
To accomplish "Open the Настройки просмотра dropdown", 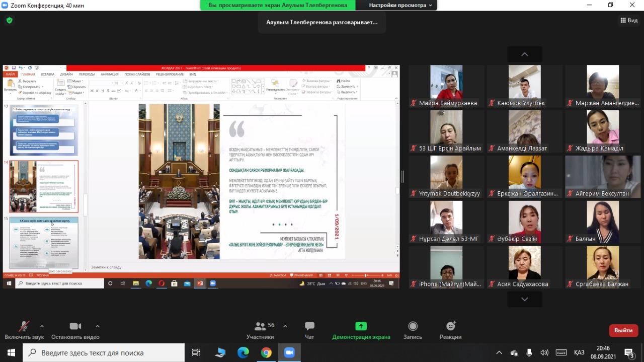I will (x=400, y=5).
